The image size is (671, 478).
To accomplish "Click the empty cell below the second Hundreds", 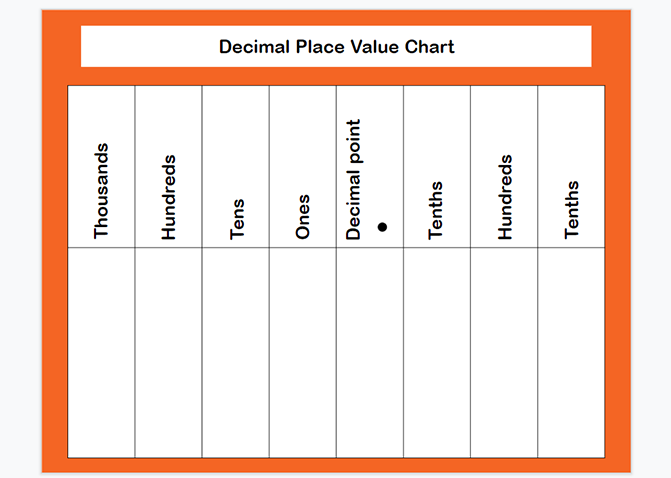I will pos(504,352).
